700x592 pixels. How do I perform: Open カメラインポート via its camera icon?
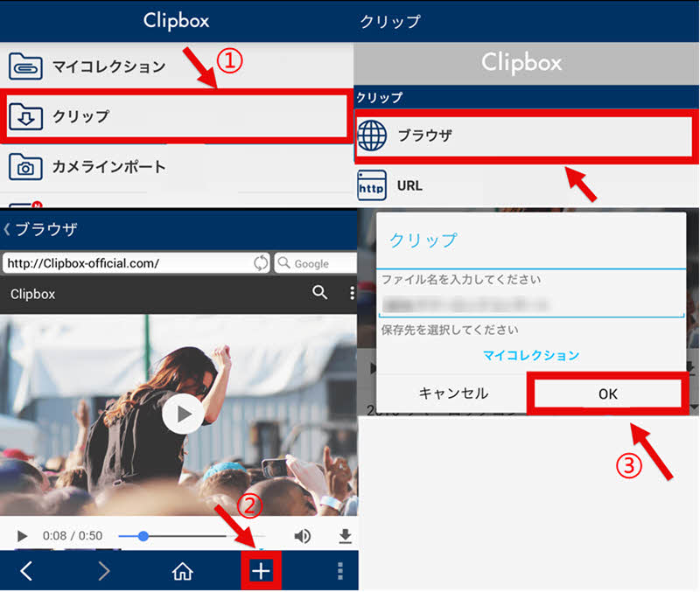click(x=26, y=167)
